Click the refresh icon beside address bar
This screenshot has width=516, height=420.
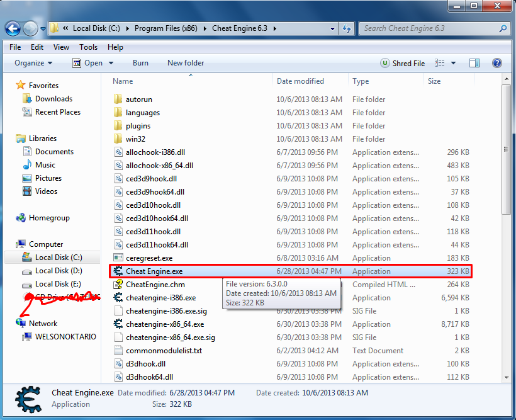coord(347,29)
